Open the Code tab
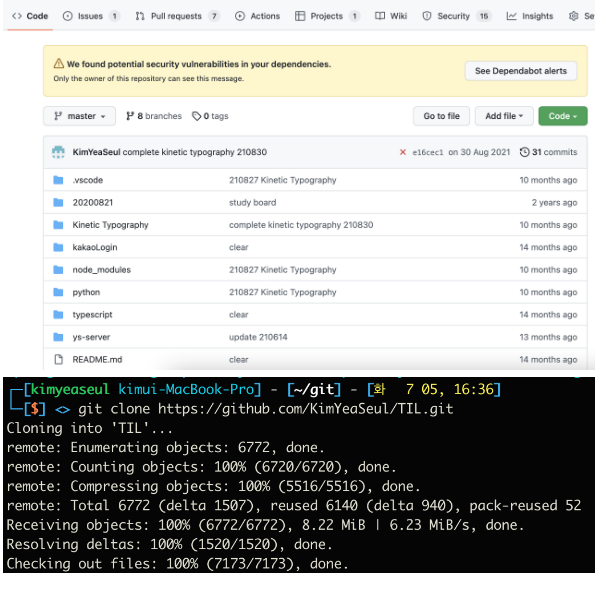 [x=30, y=16]
